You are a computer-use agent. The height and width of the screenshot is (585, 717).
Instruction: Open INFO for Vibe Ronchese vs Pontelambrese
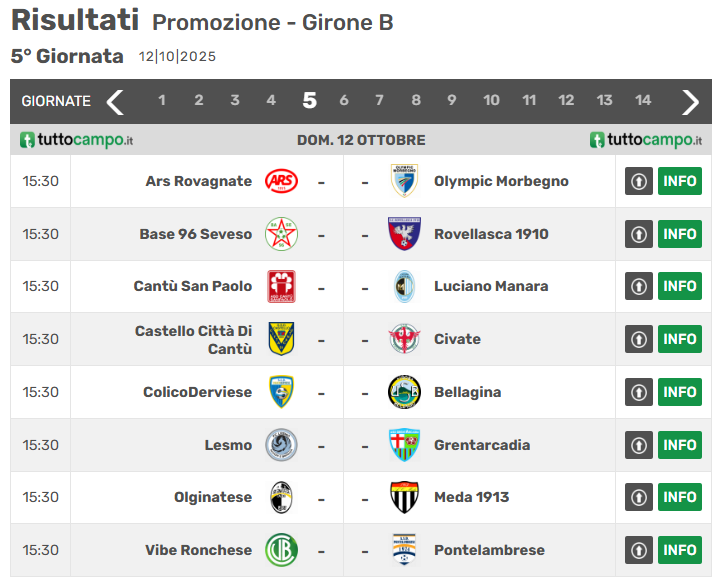[x=680, y=550]
